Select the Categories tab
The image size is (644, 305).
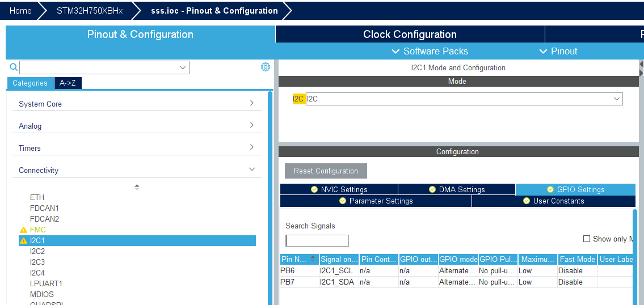click(30, 83)
